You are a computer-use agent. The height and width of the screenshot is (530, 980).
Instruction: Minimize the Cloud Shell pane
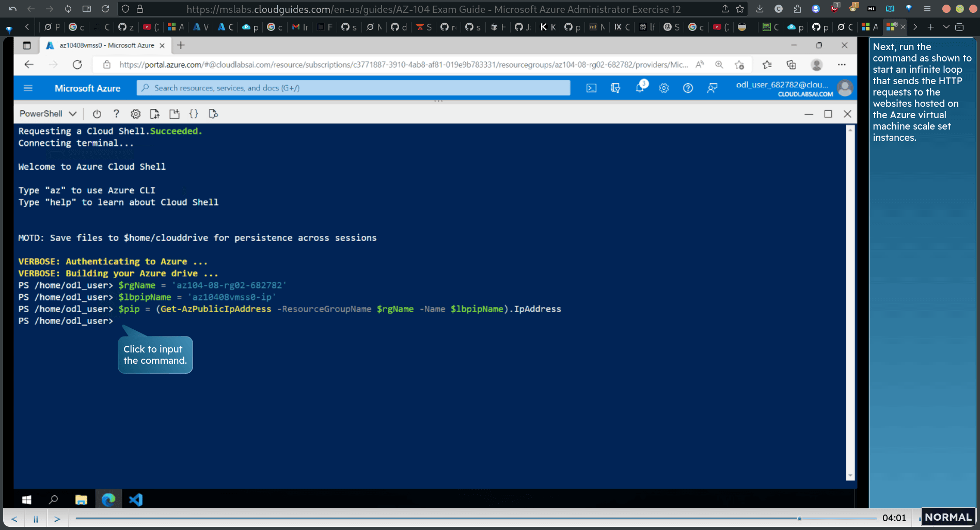[809, 114]
